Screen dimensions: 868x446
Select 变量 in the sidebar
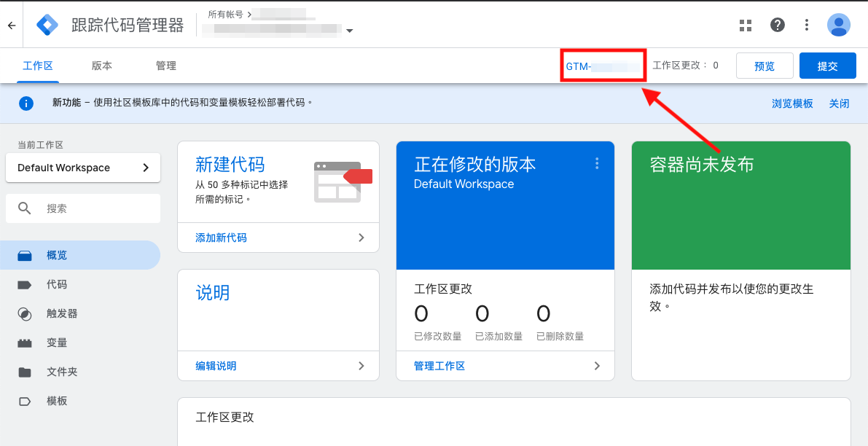[x=80, y=343]
